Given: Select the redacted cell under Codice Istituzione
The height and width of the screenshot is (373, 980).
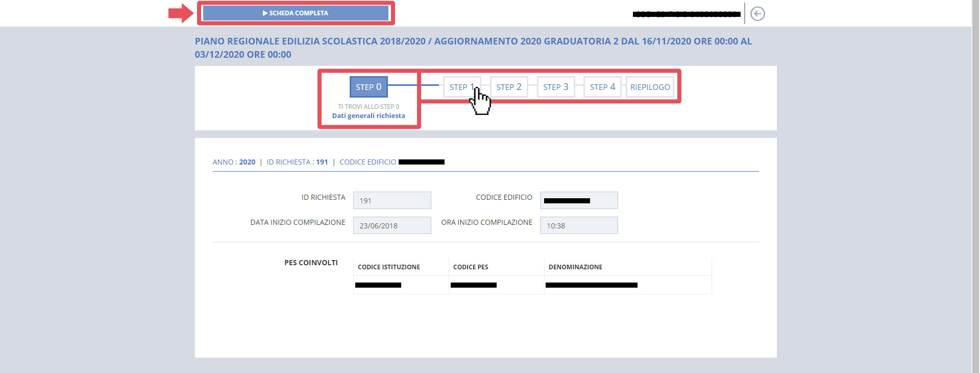Looking at the screenshot, I should [x=378, y=285].
